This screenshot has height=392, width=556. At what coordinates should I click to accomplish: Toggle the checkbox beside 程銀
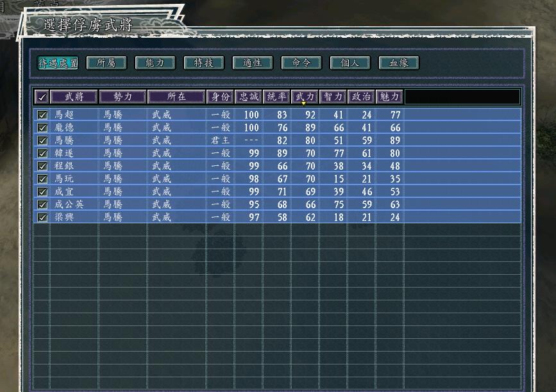click(42, 166)
